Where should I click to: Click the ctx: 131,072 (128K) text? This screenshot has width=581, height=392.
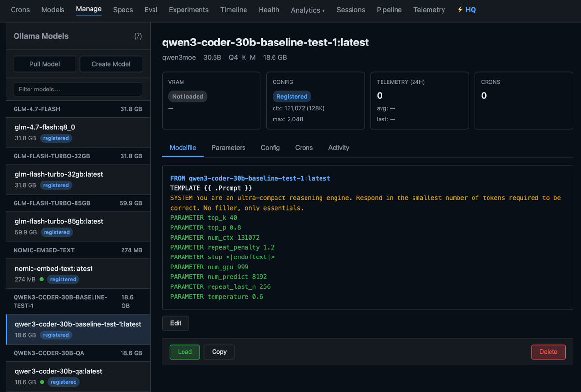[299, 108]
